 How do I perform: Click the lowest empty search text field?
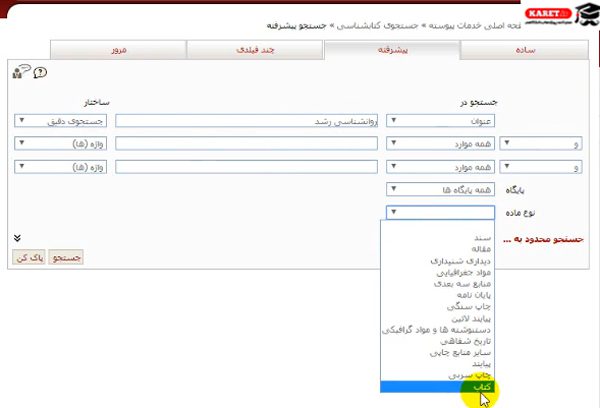246,167
